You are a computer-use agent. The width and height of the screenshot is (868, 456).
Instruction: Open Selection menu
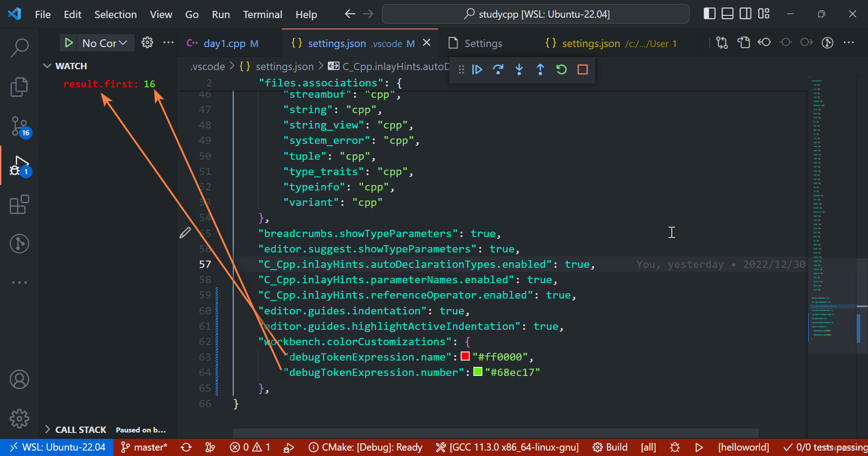115,14
